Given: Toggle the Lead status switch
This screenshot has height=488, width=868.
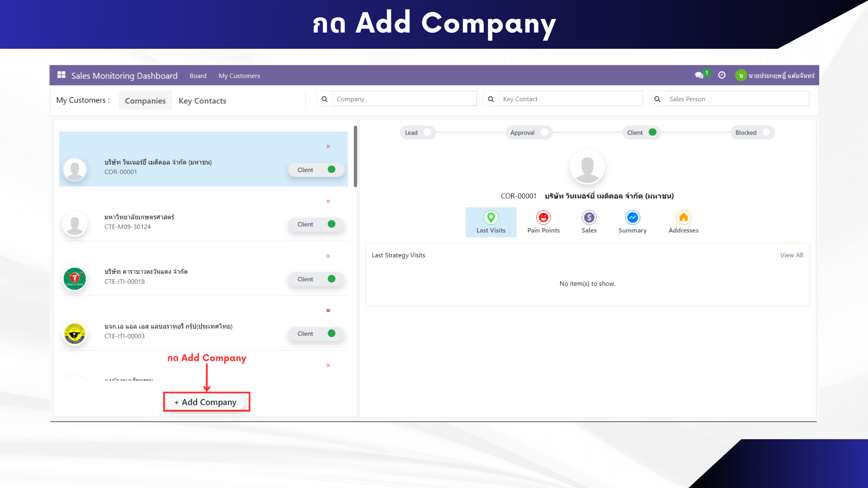Looking at the screenshot, I should 427,132.
